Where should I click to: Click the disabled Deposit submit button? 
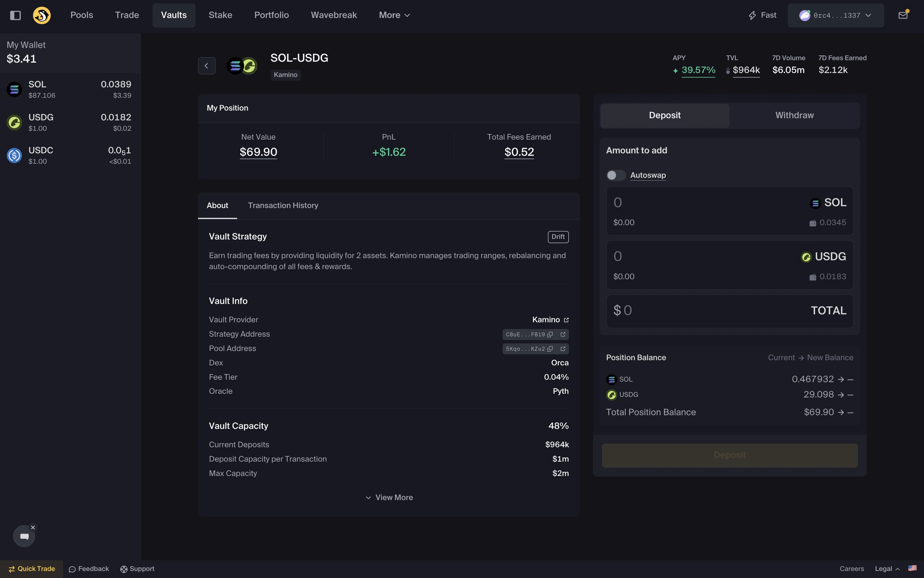click(730, 455)
